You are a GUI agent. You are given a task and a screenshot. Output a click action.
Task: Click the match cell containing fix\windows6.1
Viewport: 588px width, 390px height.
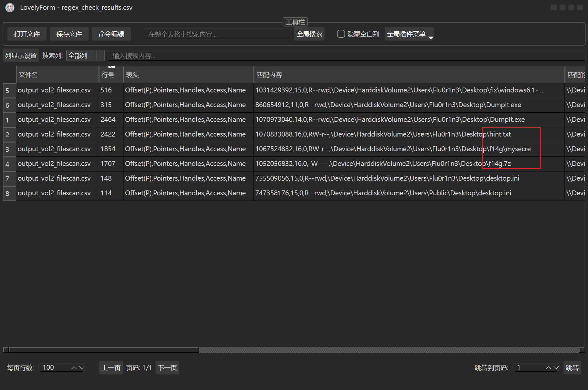point(409,90)
